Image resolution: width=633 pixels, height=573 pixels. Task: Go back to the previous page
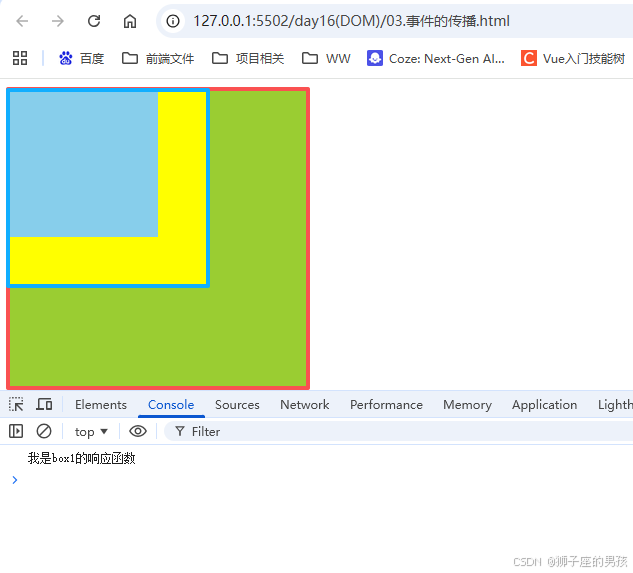(x=22, y=21)
